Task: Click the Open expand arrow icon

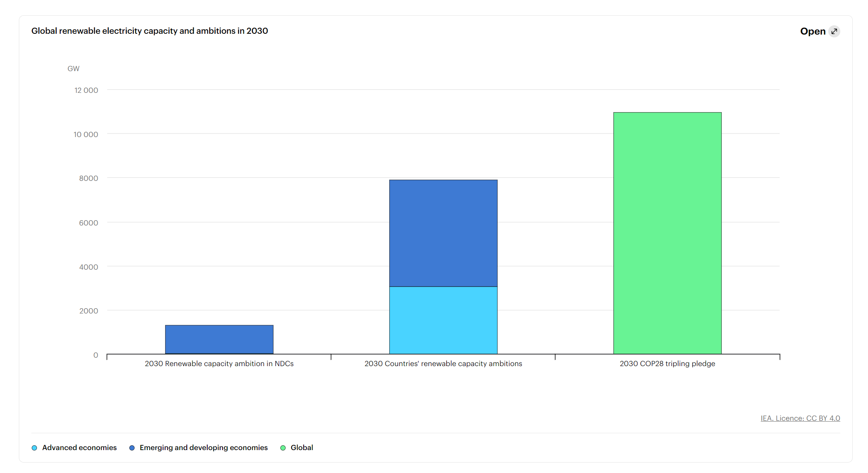Action: point(834,31)
